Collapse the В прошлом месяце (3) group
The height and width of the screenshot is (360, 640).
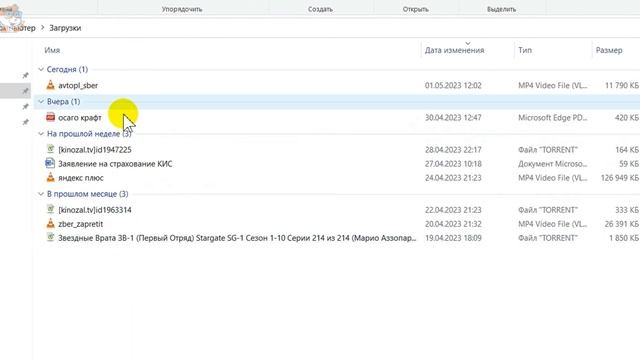click(41, 194)
